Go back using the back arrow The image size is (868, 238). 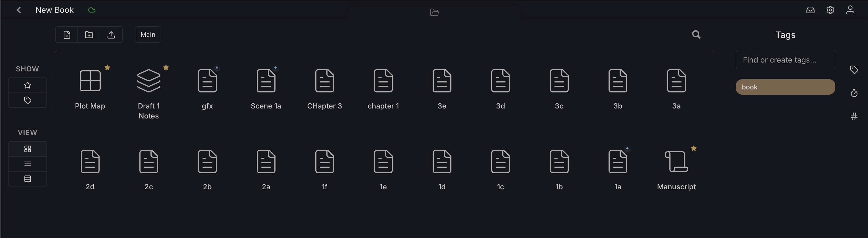click(19, 10)
